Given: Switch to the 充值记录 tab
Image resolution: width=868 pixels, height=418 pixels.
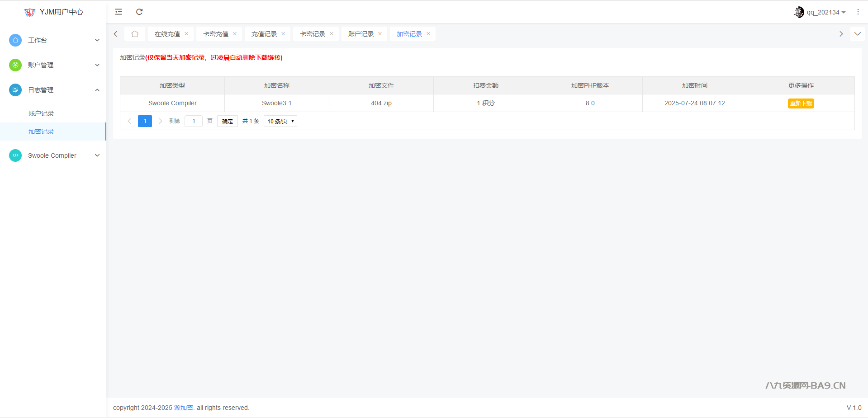Looking at the screenshot, I should pyautogui.click(x=264, y=34).
